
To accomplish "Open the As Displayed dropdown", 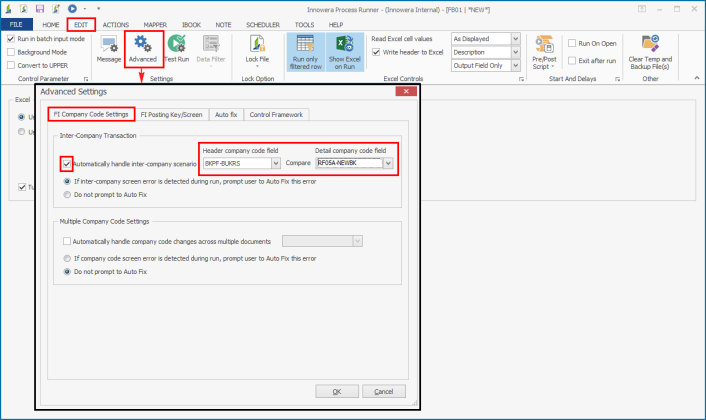I will pyautogui.click(x=515, y=39).
